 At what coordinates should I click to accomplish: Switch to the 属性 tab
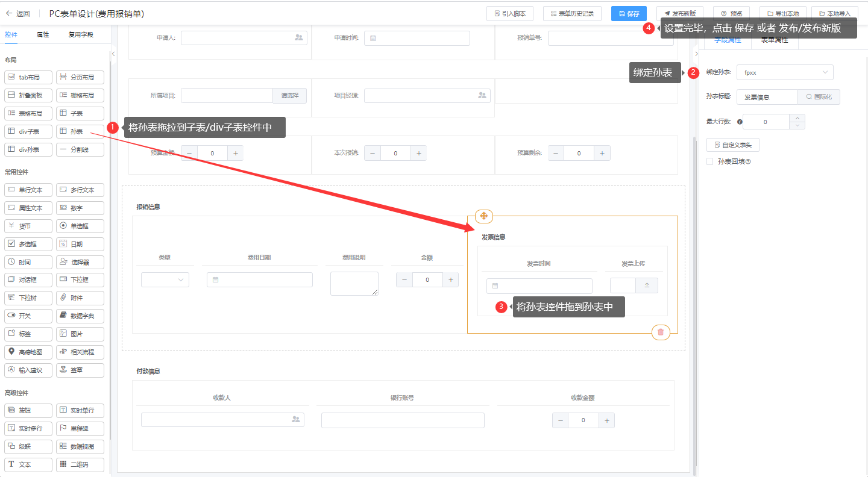[x=43, y=34]
